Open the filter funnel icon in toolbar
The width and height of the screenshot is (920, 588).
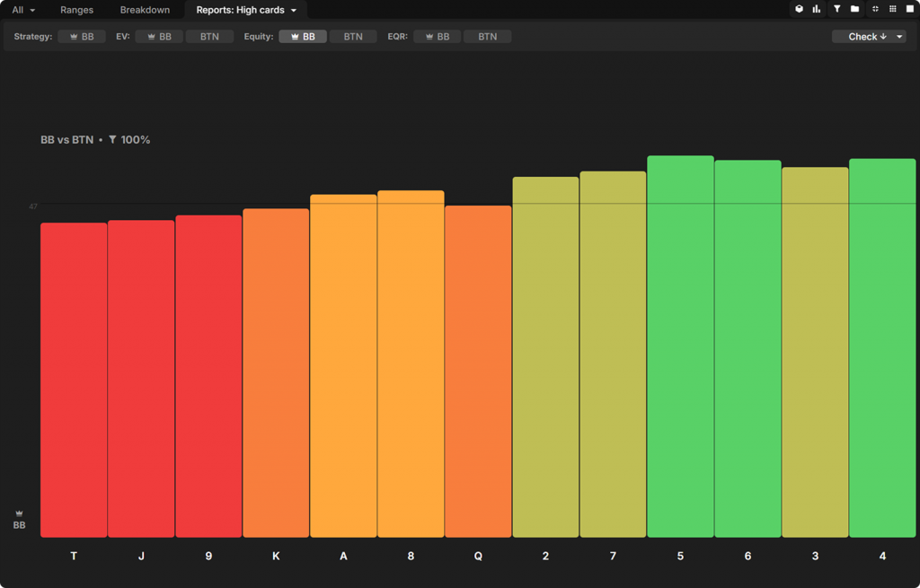[836, 9]
